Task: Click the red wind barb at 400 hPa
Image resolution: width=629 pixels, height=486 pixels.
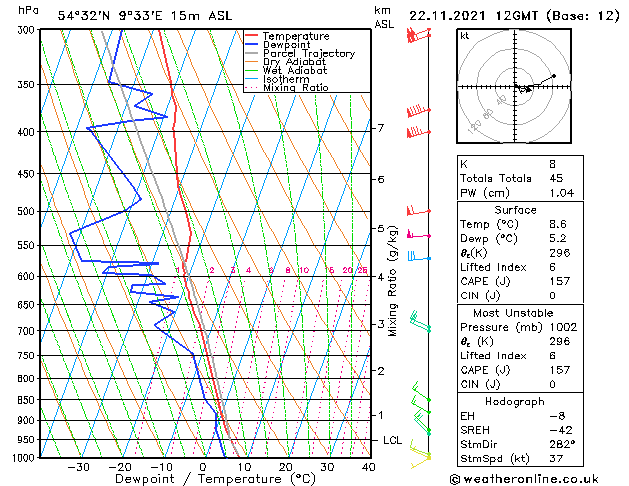Action: [418, 132]
